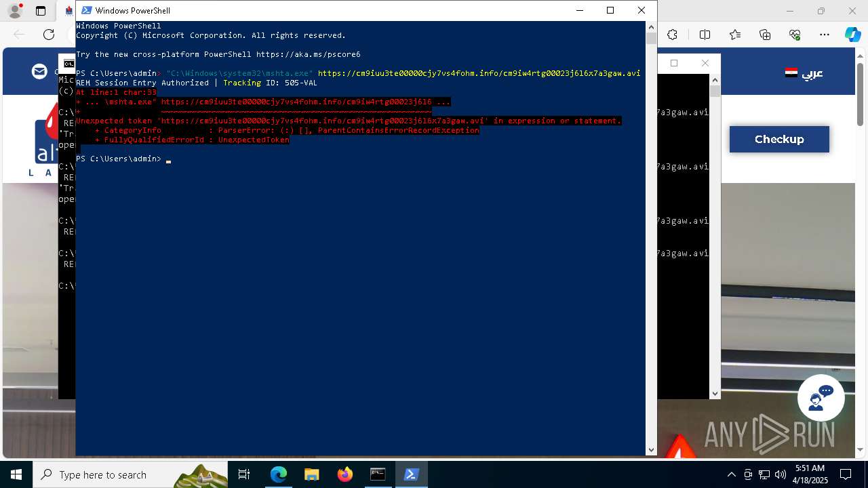Switch to PowerShell taskbar icon
Viewport: 868px width, 488px height.
[x=411, y=474]
